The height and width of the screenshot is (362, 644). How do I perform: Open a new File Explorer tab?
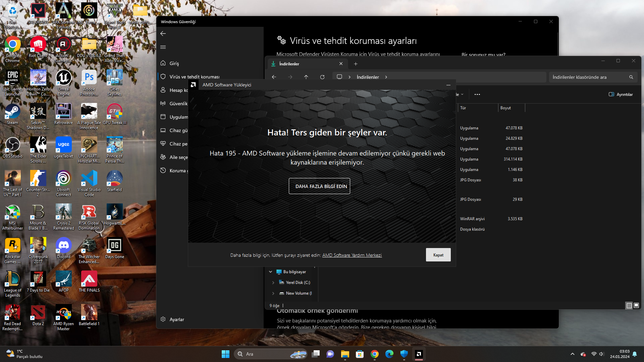coord(356,64)
